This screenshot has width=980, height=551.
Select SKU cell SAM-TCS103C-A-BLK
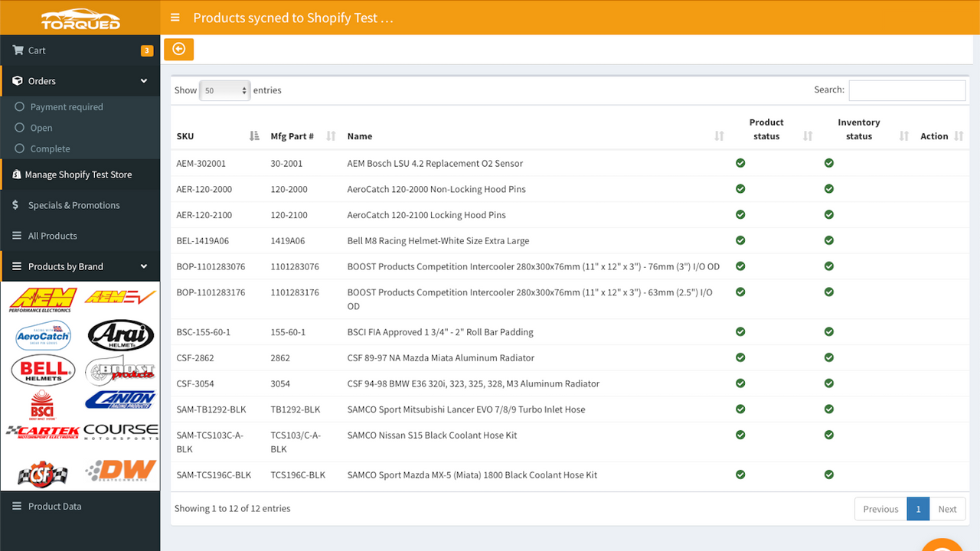tap(210, 442)
